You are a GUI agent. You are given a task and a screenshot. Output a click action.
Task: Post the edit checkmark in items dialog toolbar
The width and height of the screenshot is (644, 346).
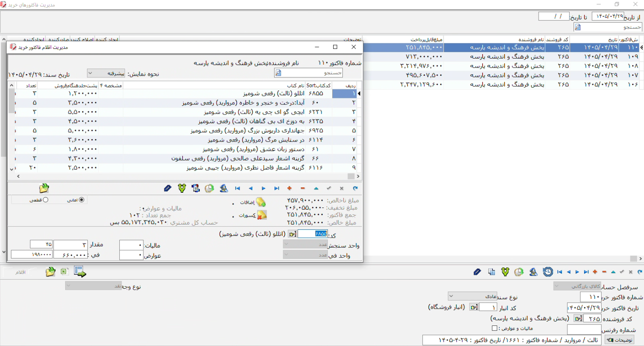click(329, 188)
